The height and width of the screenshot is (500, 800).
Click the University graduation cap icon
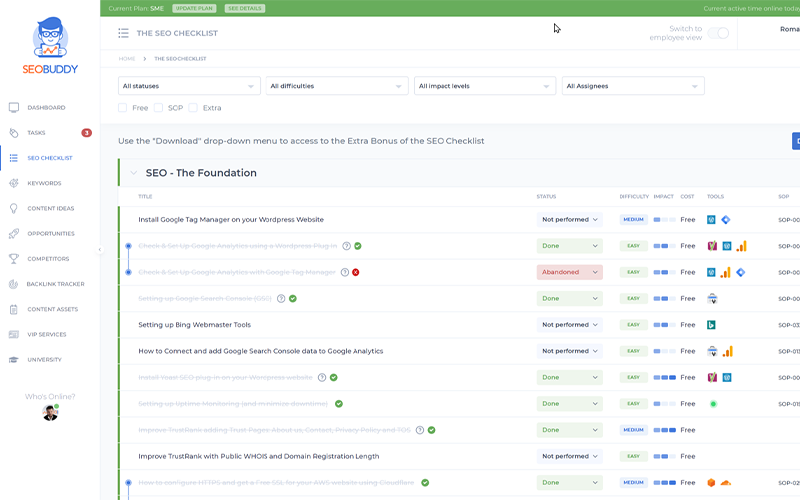click(x=14, y=360)
